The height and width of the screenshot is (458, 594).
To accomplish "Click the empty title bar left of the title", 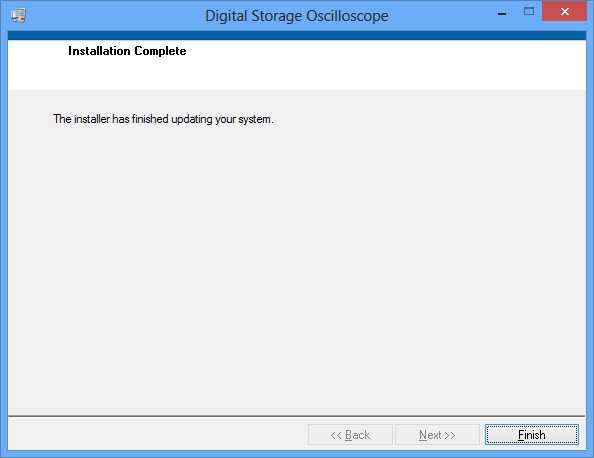I will [x=114, y=16].
